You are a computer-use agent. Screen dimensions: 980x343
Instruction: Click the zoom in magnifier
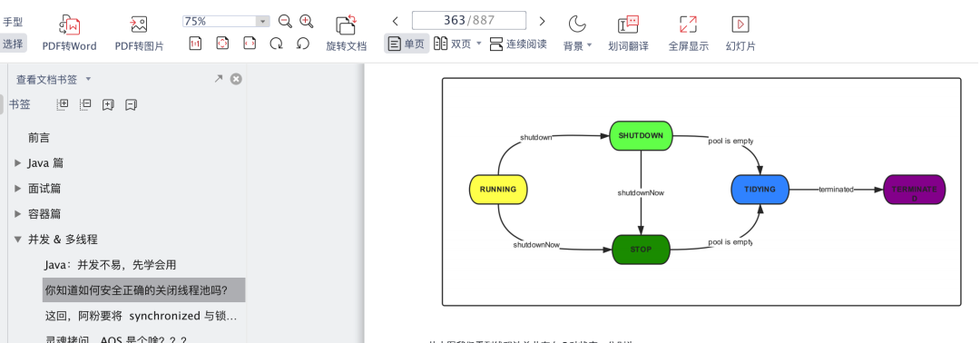tap(307, 21)
